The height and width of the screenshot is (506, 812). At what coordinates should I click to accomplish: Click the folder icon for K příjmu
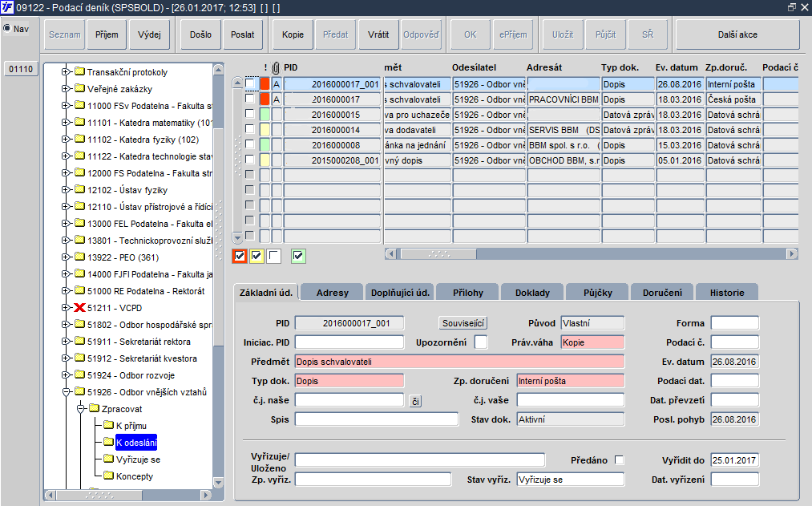click(108, 426)
